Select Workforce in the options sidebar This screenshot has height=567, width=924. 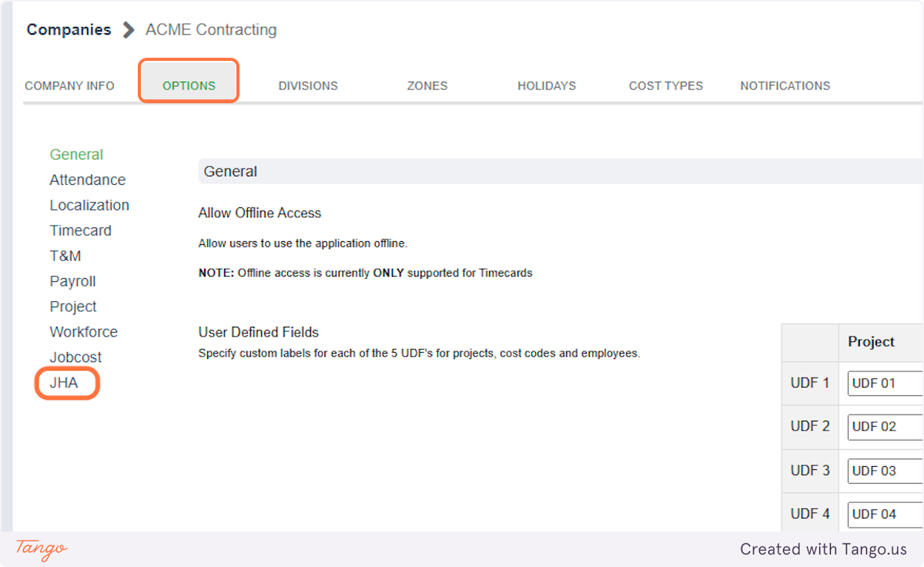click(x=84, y=332)
